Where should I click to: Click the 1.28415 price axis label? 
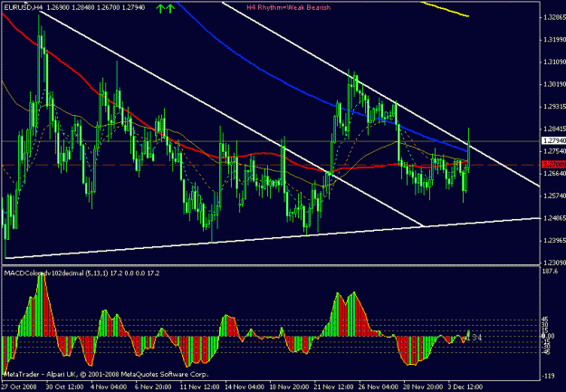554,129
